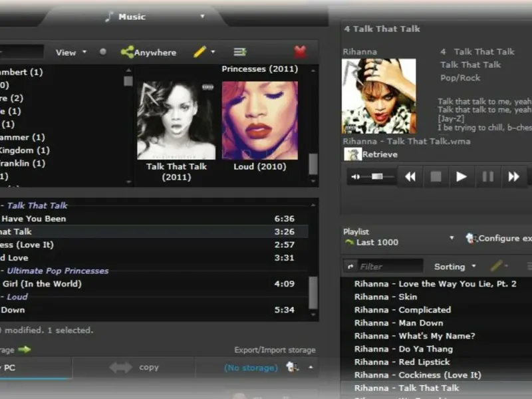
Task: Click the music note icon
Action: 109,16
